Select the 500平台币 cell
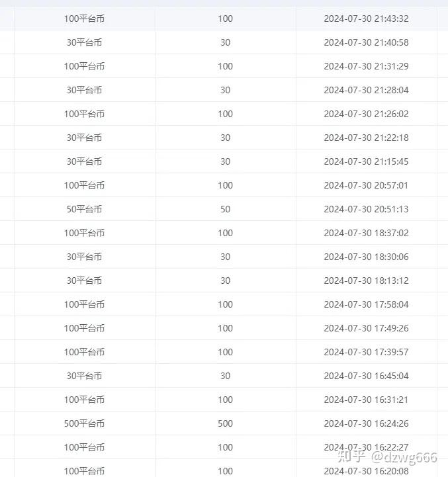 click(x=84, y=423)
